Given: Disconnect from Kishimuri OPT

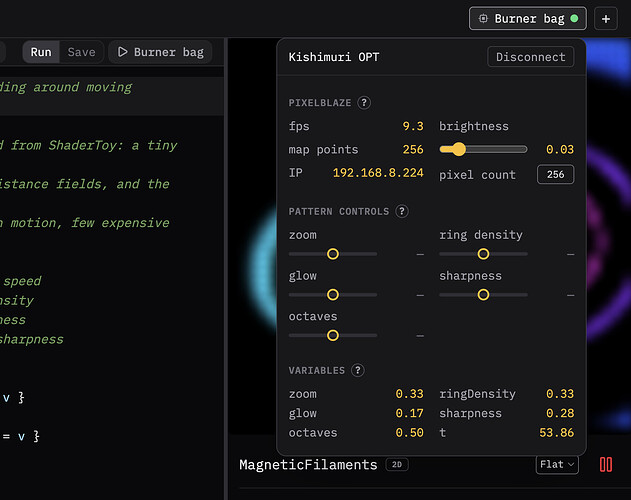Looking at the screenshot, I should (x=530, y=57).
